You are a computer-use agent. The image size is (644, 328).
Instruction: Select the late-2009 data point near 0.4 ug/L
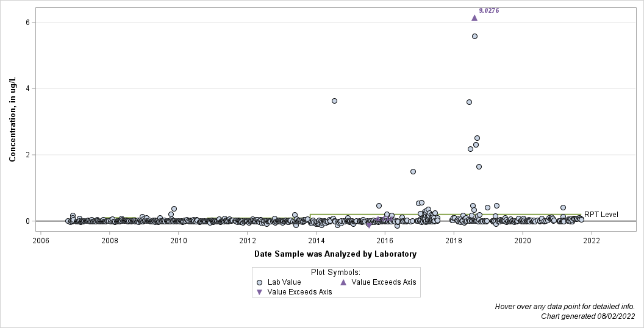pyautogui.click(x=174, y=209)
